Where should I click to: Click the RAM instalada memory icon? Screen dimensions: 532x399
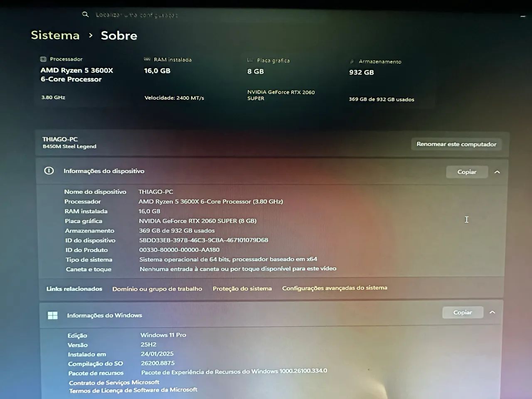(147, 59)
